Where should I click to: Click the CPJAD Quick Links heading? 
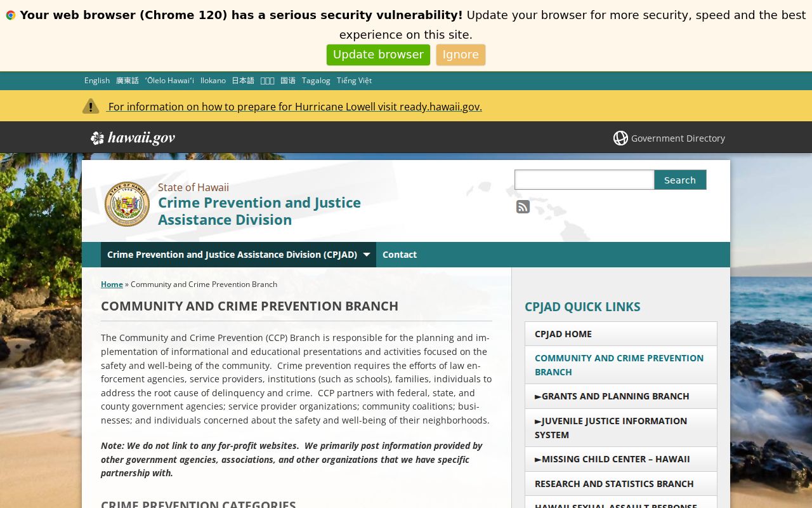(582, 307)
